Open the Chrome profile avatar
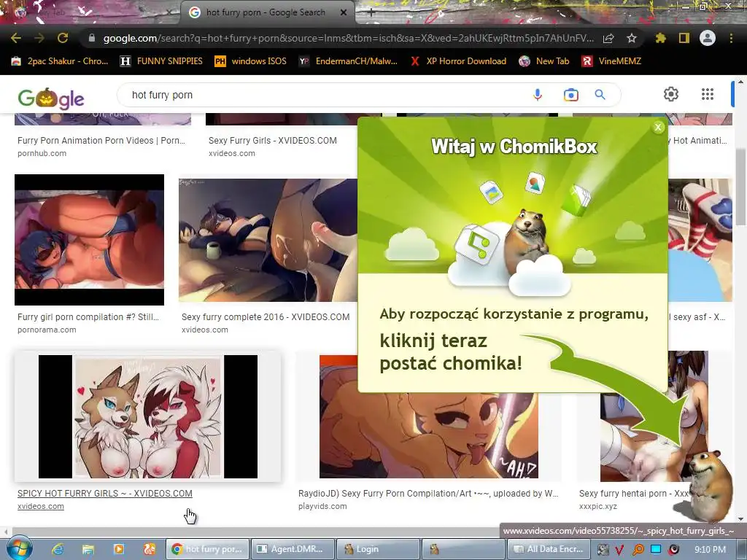 click(x=708, y=38)
